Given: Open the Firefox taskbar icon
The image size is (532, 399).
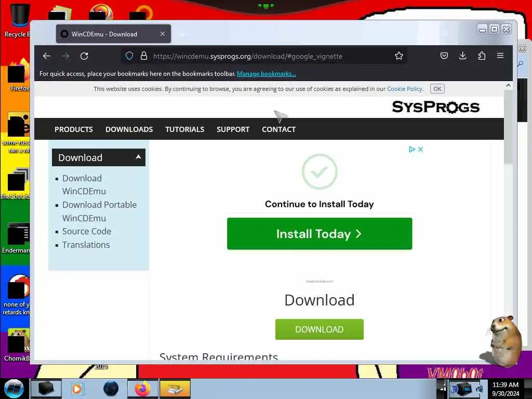Looking at the screenshot, I should tap(143, 389).
